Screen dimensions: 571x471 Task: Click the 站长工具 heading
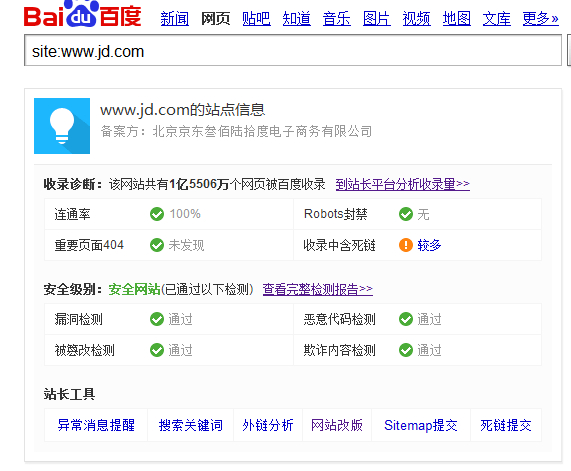[69, 394]
